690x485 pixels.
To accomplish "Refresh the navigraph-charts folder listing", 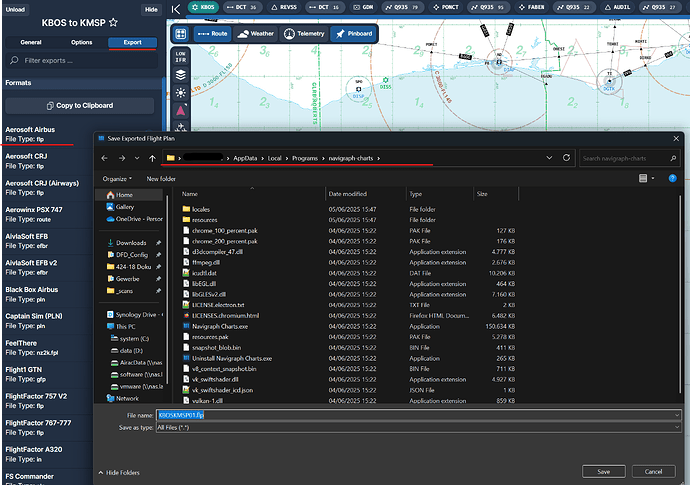I will 567,158.
